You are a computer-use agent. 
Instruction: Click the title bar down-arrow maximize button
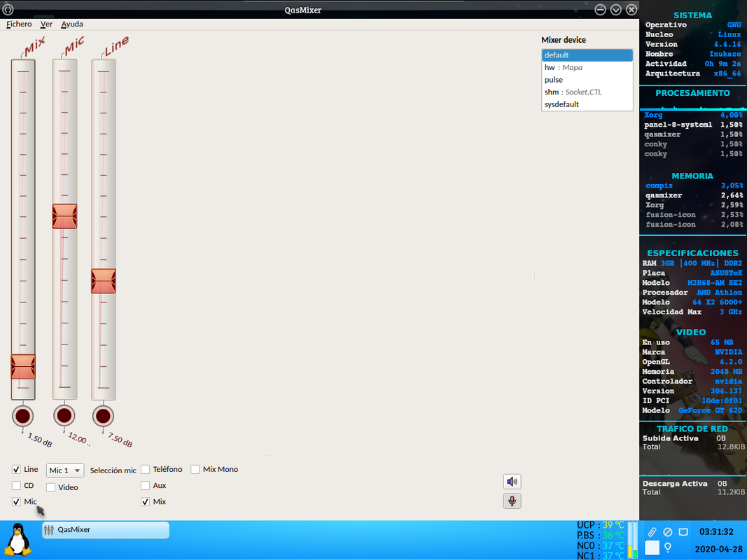615,10
